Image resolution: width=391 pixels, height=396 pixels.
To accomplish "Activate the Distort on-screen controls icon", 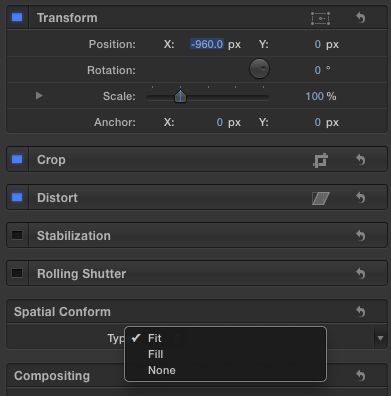I will pyautogui.click(x=320, y=198).
